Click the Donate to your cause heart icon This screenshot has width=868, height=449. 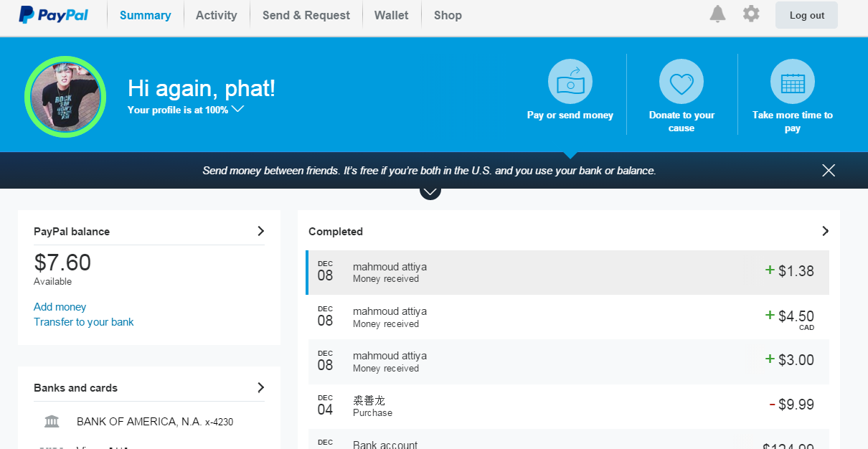tap(681, 81)
